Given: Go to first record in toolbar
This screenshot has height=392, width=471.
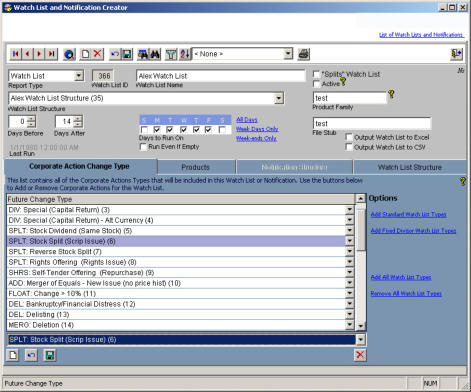Looking at the screenshot, I should point(15,54).
